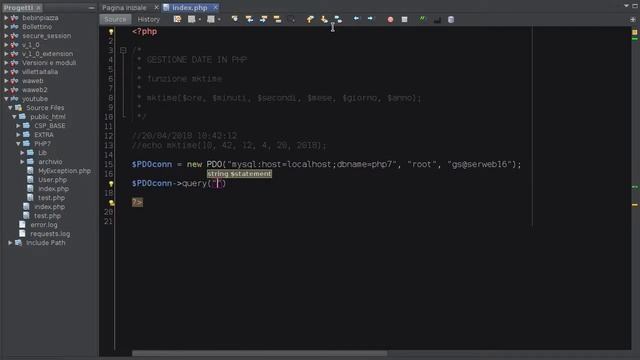Switch to History view
The width and height of the screenshot is (640, 360).
tap(149, 19)
